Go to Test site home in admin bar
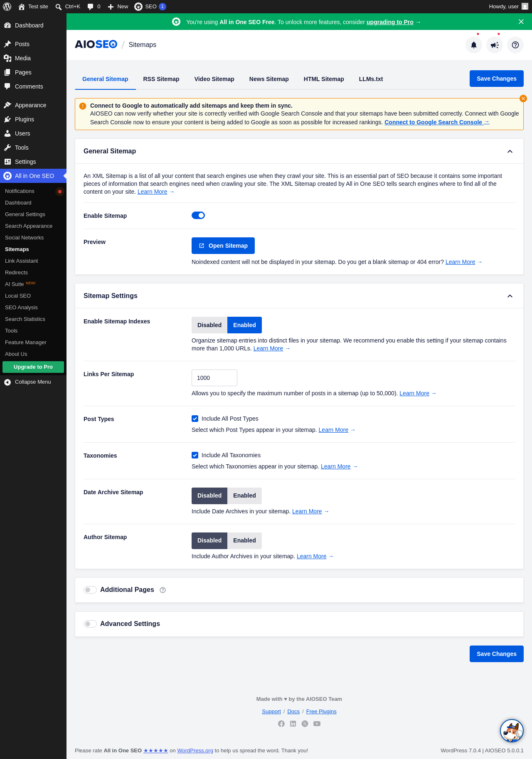Screen dimensions: 532x759 point(33,7)
